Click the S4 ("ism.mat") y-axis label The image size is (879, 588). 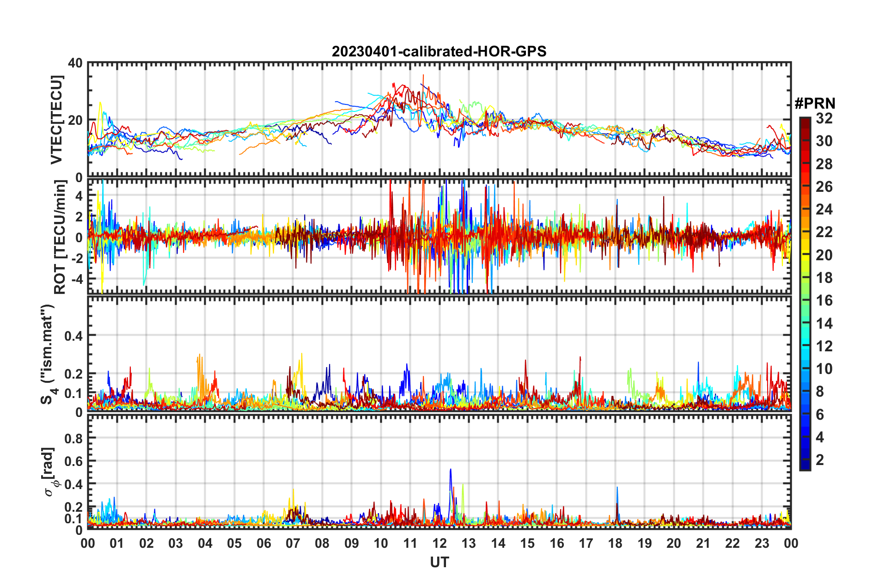(x=49, y=354)
